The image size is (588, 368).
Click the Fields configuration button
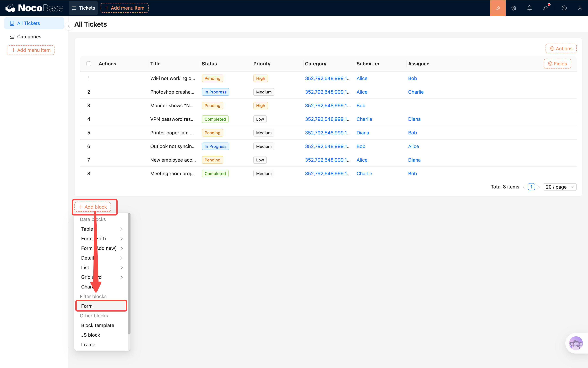point(557,64)
